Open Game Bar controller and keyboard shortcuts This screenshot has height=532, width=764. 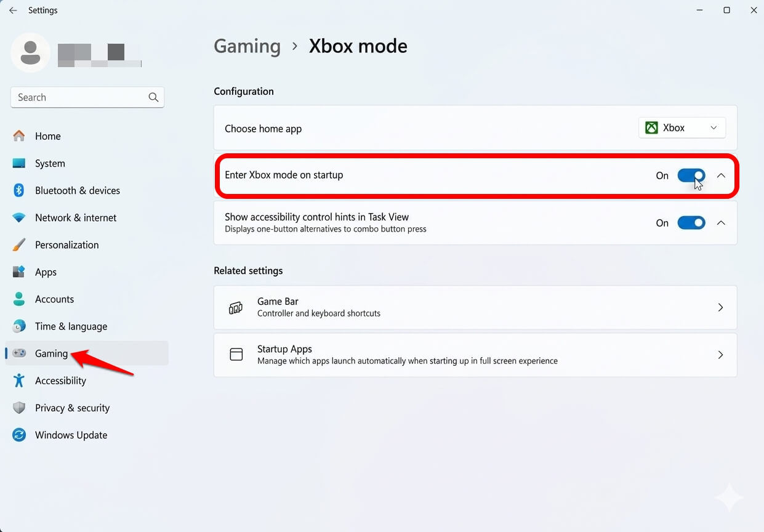coord(475,307)
